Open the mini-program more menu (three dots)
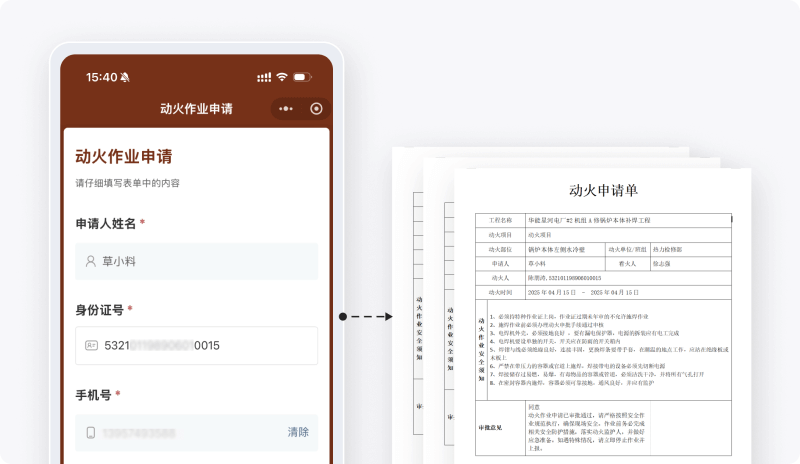 click(286, 109)
